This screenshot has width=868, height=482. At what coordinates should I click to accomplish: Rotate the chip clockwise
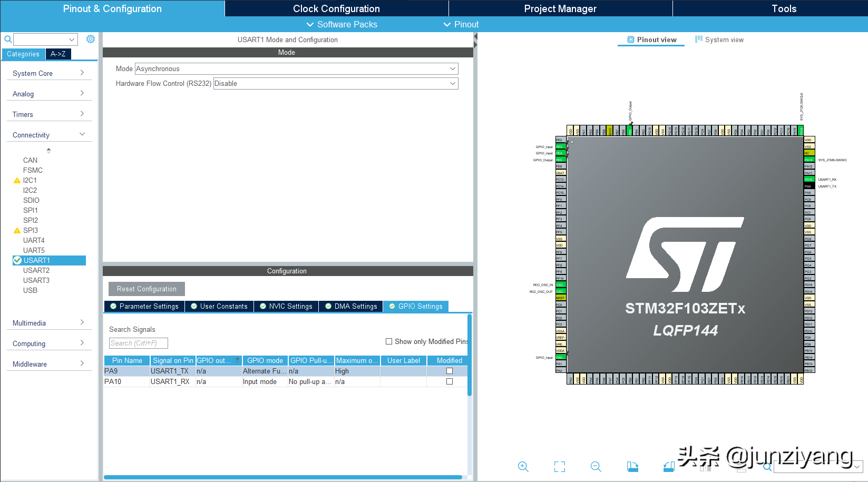(632, 467)
